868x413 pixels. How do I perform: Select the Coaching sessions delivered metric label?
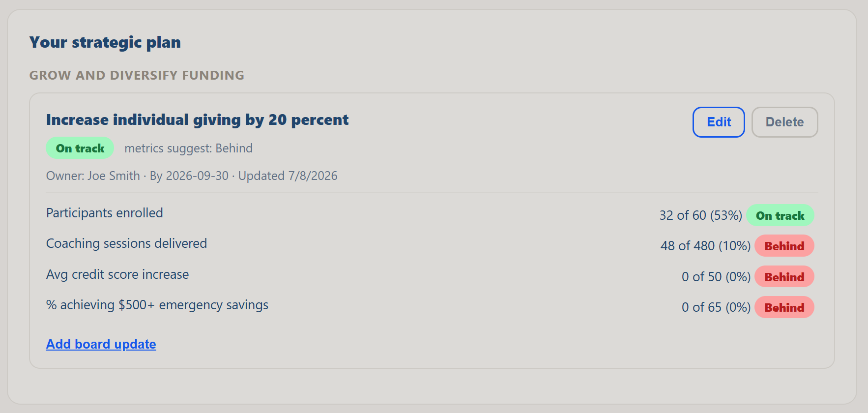(x=126, y=243)
